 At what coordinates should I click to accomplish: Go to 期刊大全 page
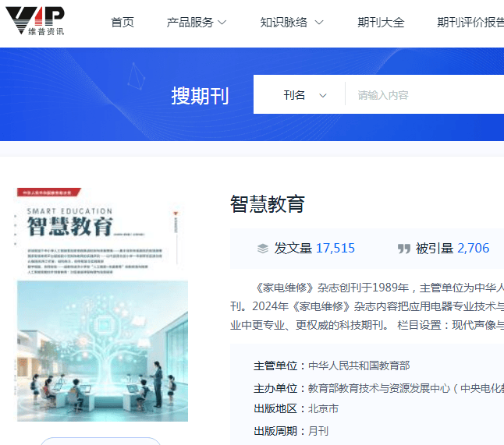pyautogui.click(x=381, y=23)
